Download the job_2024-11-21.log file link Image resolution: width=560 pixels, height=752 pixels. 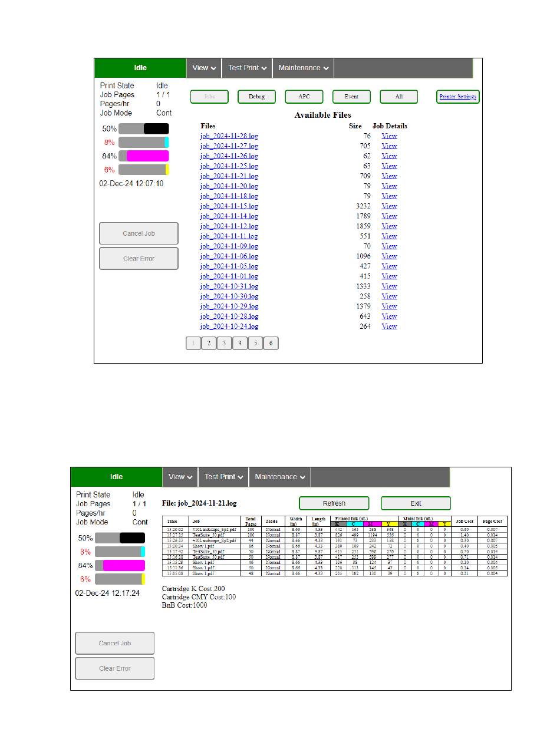(229, 176)
